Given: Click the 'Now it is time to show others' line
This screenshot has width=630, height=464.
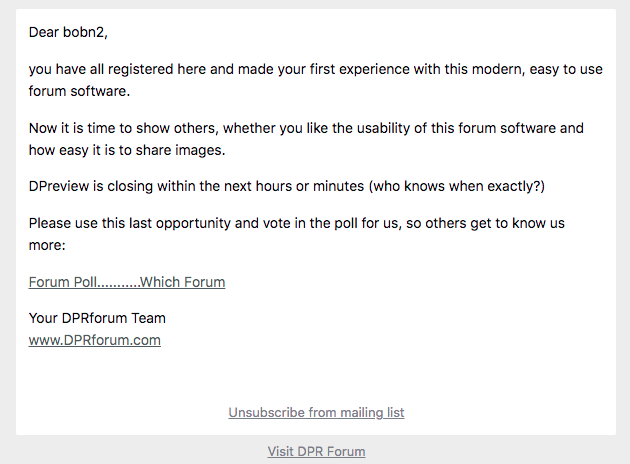Looking at the screenshot, I should pos(306,128).
